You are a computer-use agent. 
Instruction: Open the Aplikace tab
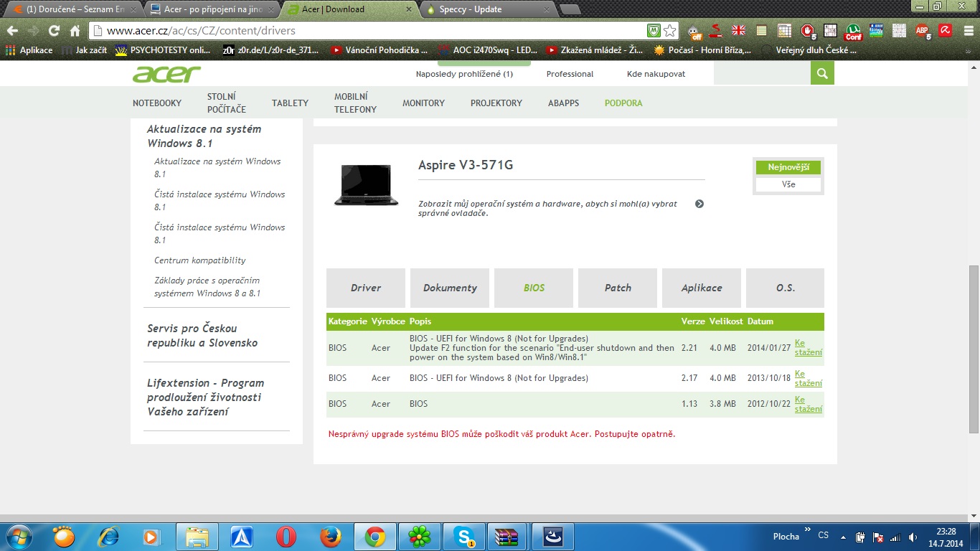click(702, 288)
